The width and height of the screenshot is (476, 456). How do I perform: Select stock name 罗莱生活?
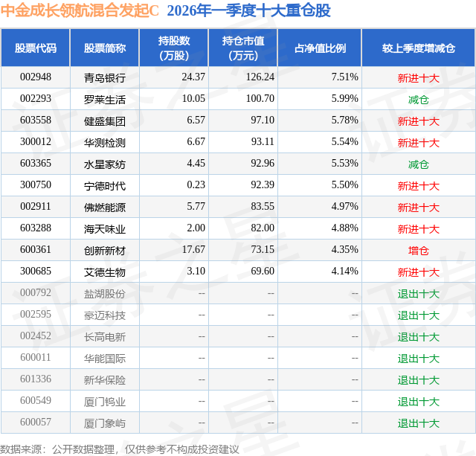click(x=105, y=100)
